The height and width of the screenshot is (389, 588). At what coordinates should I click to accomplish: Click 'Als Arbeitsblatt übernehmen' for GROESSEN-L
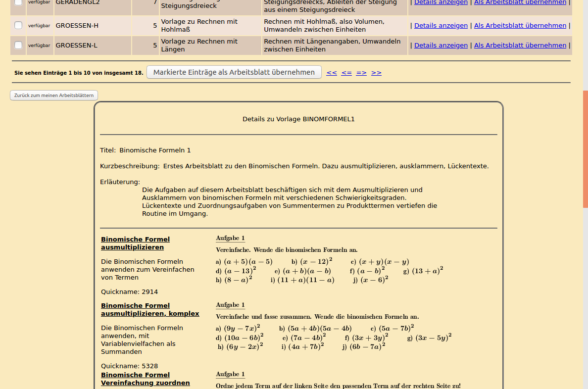[x=520, y=46]
